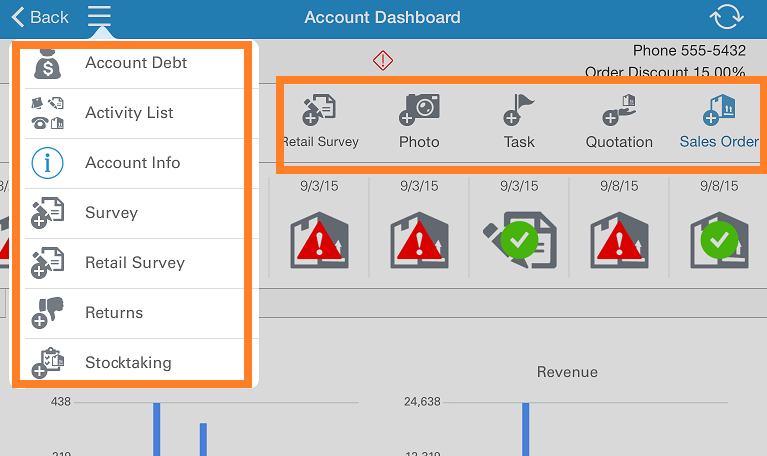Viewport: 767px width, 456px height.
Task: Click the blue Account Info icon
Action: pyautogui.click(x=47, y=163)
